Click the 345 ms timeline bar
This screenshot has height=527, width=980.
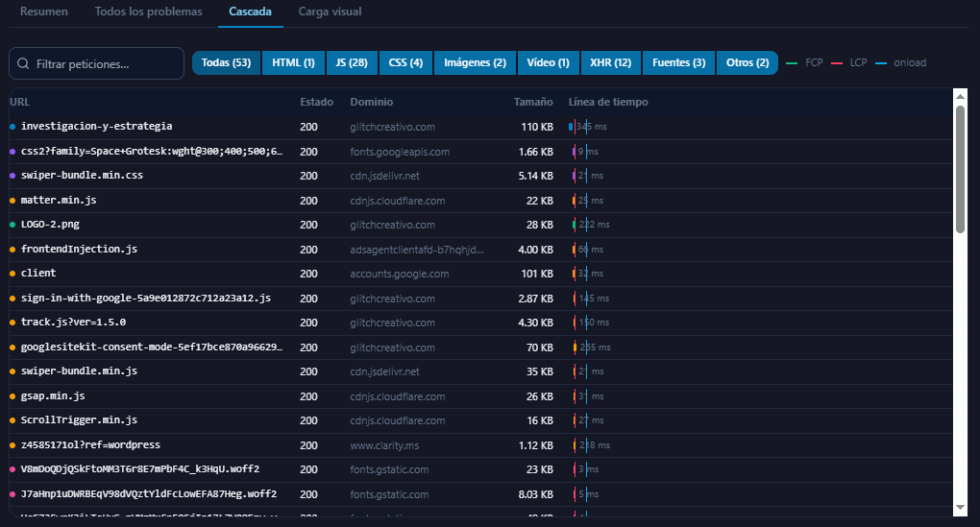[x=571, y=127]
